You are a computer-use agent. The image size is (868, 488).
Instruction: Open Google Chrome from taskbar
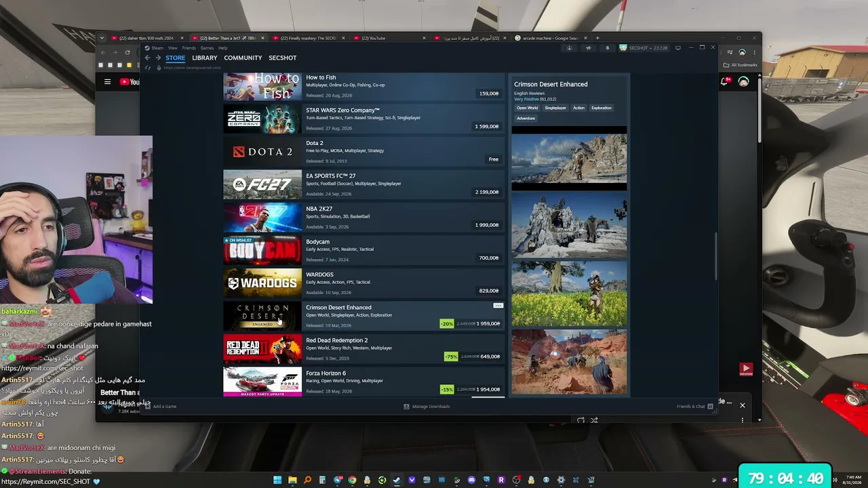click(x=352, y=480)
